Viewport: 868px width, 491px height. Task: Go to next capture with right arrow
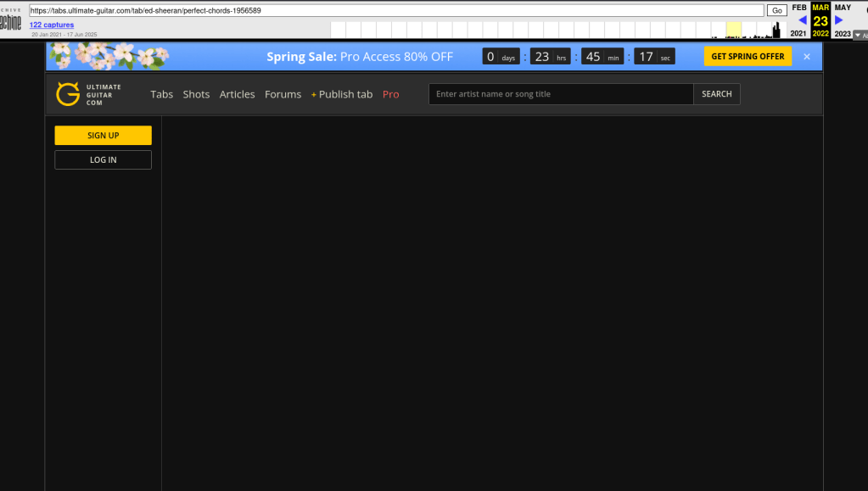[839, 20]
